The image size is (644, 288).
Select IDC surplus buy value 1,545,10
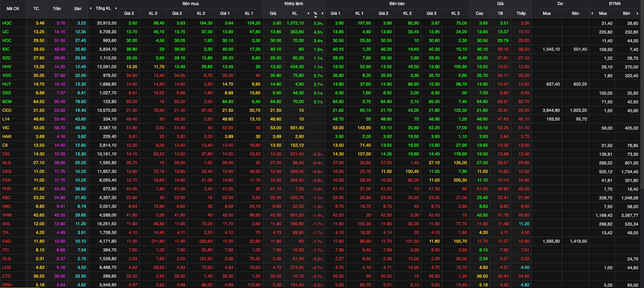pos(551,49)
